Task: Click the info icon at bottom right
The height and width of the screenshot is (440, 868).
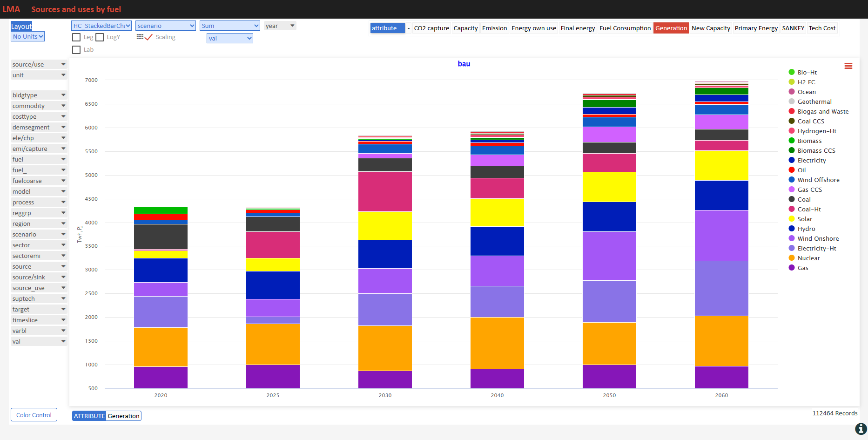Action: [861, 429]
